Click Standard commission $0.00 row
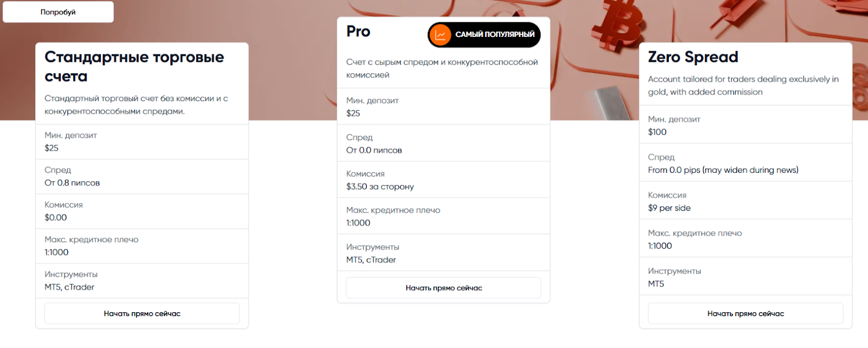This screenshot has height=348, width=868. [142, 211]
